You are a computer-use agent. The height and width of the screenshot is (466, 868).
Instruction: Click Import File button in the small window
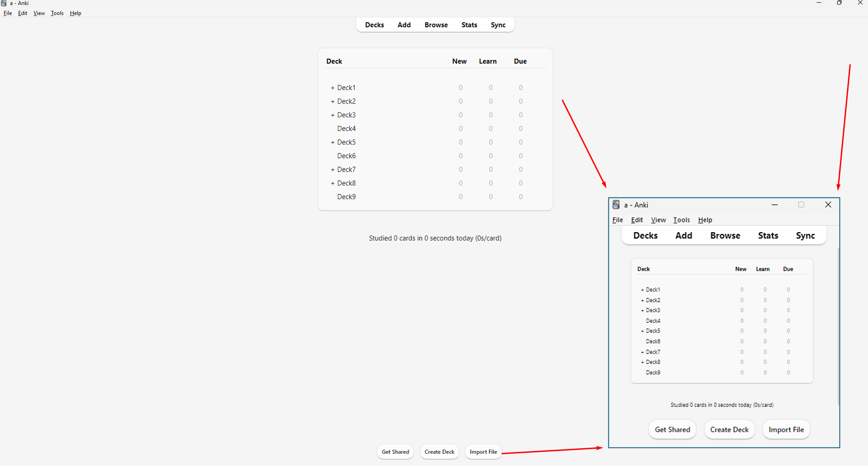coord(786,430)
